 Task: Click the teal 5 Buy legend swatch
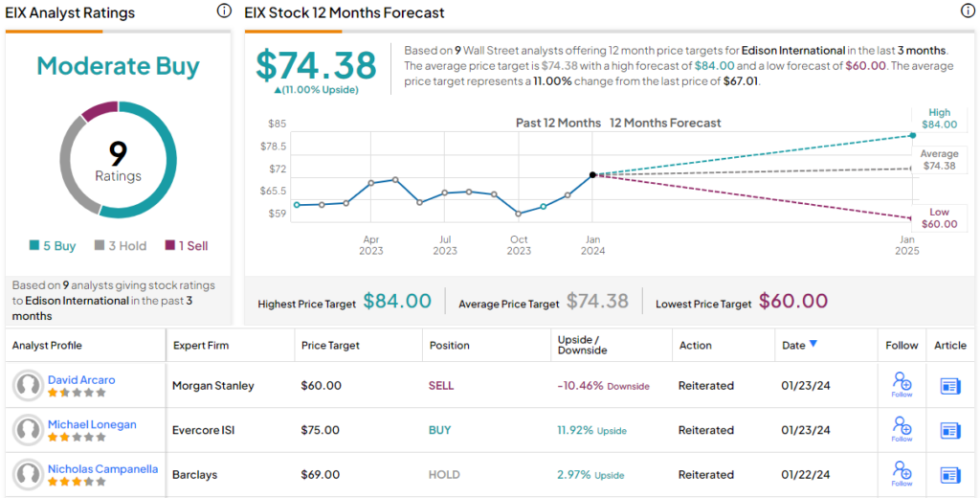[x=34, y=246]
